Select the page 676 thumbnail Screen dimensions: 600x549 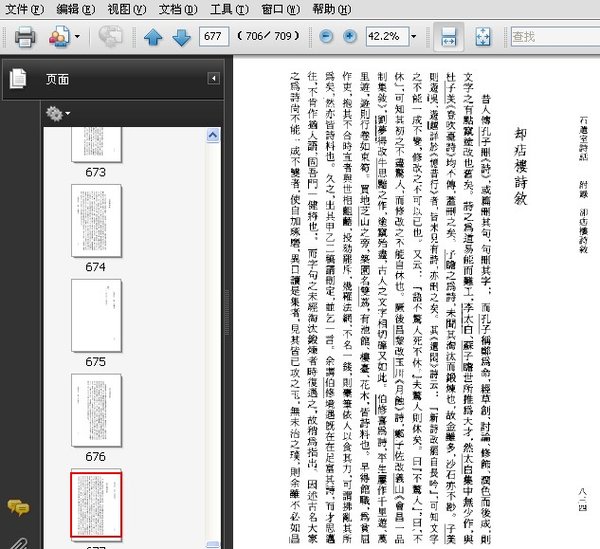pos(96,411)
